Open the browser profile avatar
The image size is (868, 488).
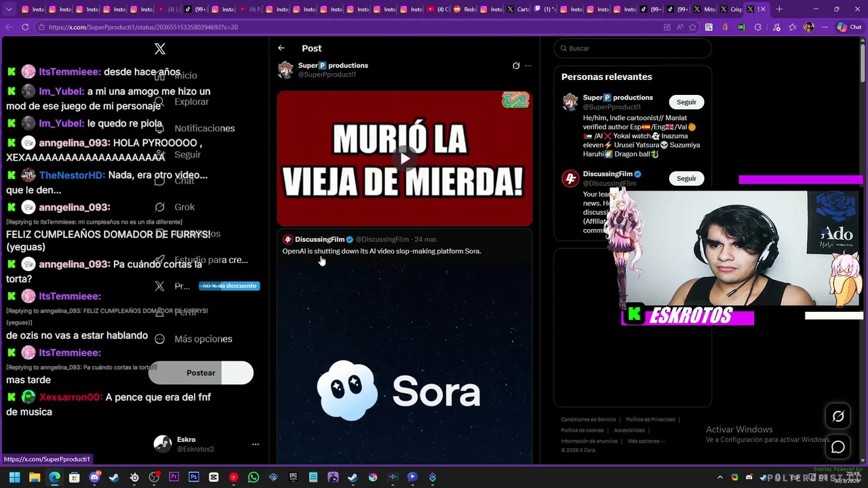808,27
